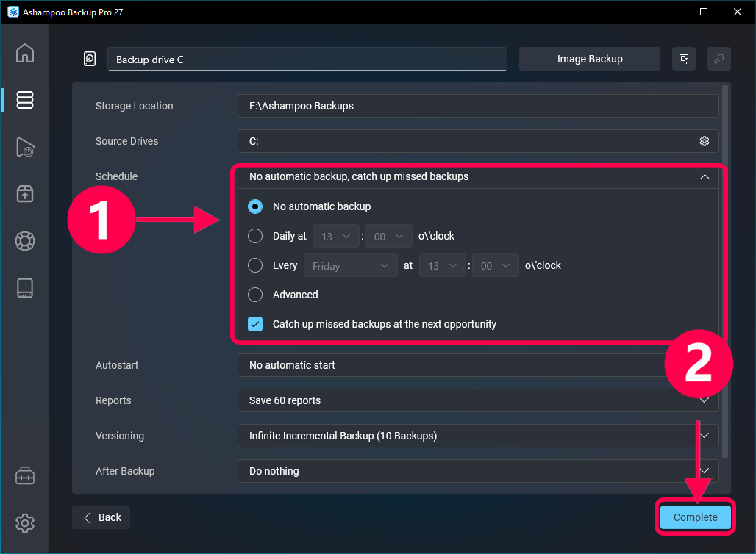The image size is (756, 554).
Task: Open the Home sidebar icon
Action: coord(24,53)
